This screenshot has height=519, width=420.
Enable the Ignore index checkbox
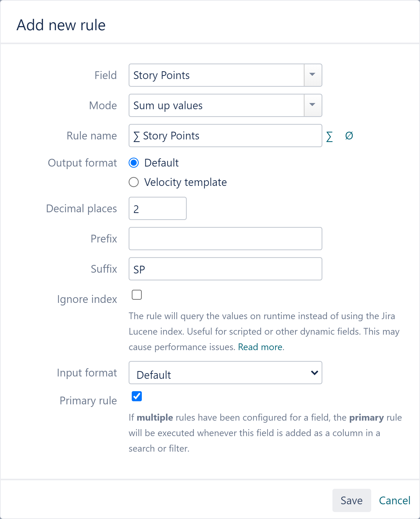(137, 295)
